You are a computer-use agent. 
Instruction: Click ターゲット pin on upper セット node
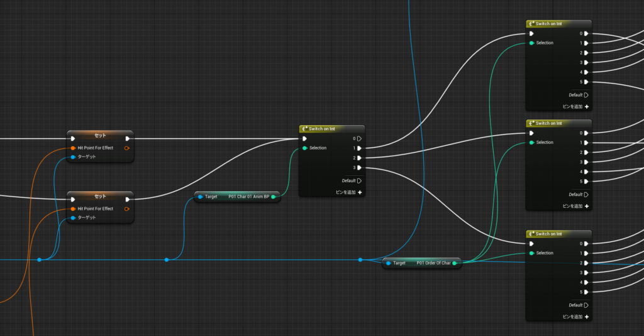[73, 157]
